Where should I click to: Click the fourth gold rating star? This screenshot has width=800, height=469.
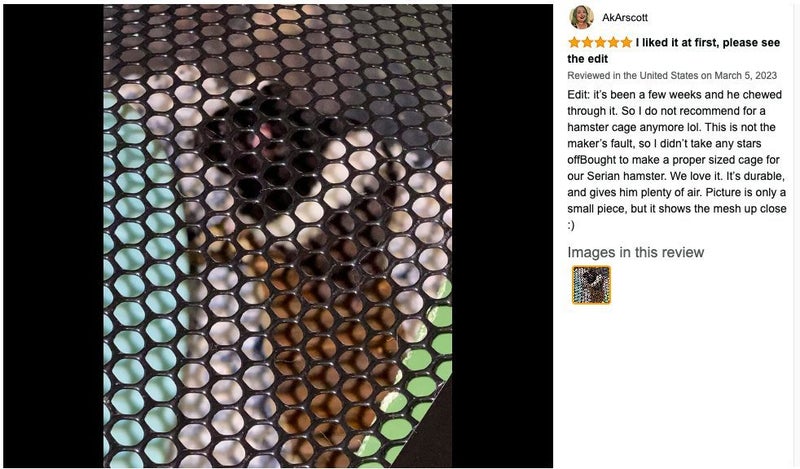(613, 42)
